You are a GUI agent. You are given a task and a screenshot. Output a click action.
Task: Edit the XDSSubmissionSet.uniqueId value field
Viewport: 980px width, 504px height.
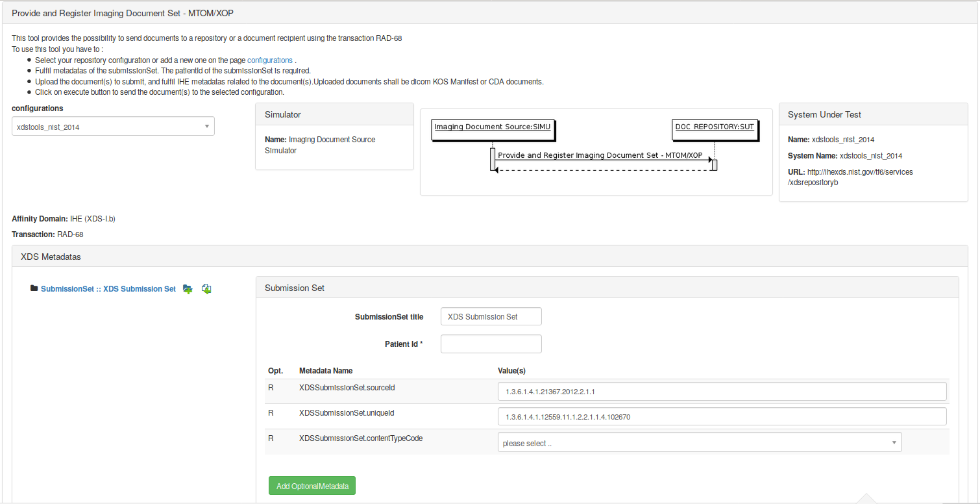point(722,417)
